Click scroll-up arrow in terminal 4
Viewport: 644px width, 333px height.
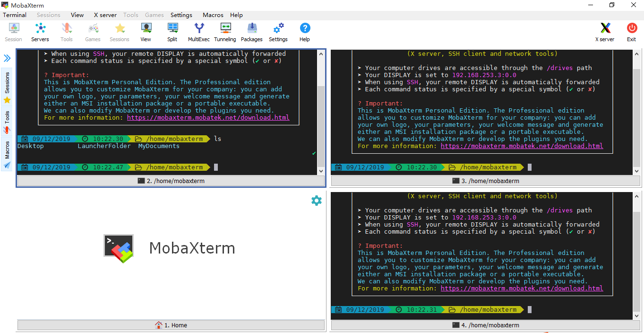(x=636, y=196)
